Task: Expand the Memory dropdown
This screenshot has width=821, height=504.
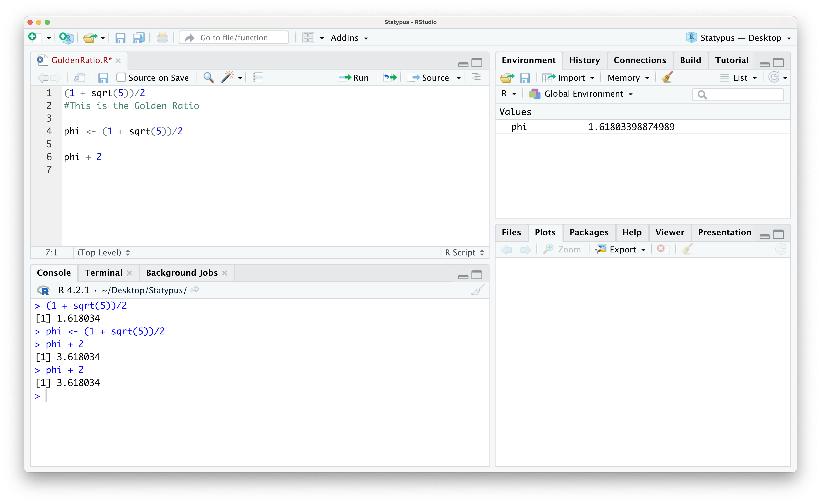Action: (x=628, y=77)
